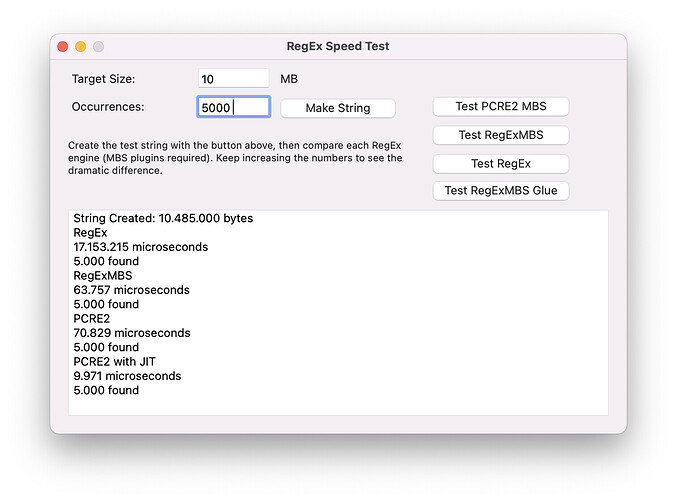Click the MB unit label
The width and height of the screenshot is (677, 500).
pyautogui.click(x=289, y=79)
